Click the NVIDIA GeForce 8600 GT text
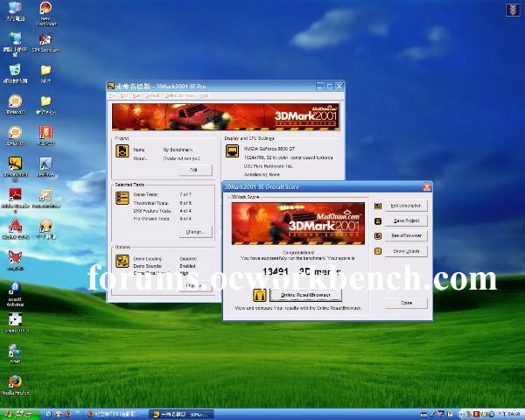 (x=269, y=149)
